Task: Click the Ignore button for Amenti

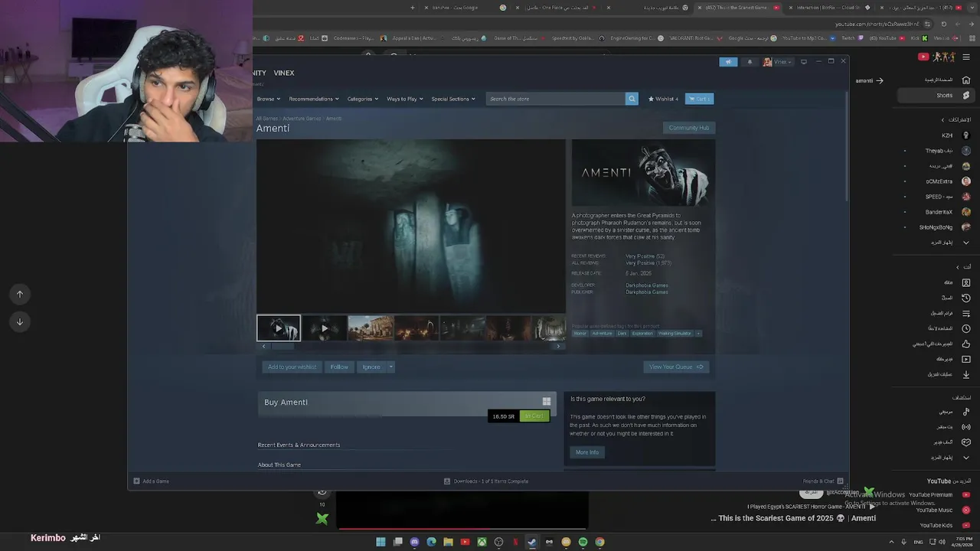Action: coord(371,367)
